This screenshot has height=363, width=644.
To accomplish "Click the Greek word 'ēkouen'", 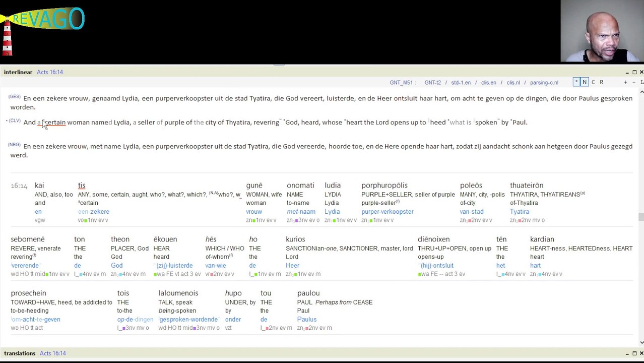I will point(165,239).
